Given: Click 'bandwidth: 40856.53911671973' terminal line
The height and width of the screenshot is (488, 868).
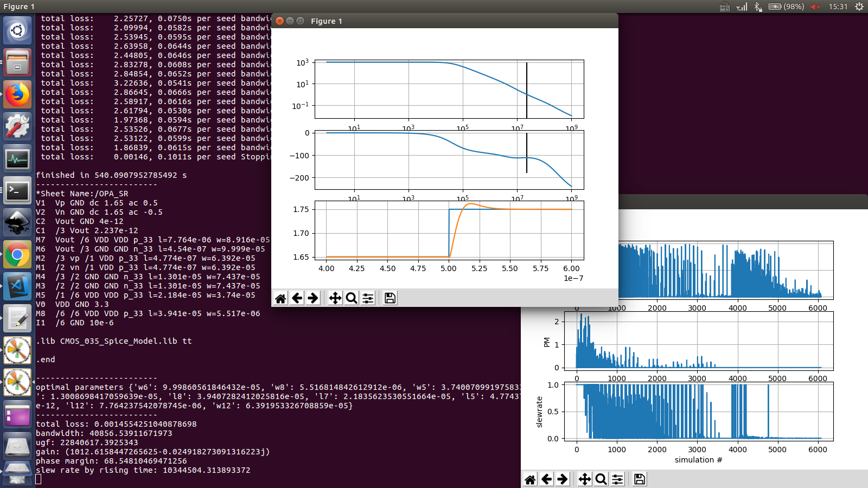Looking at the screenshot, I should click(x=104, y=433).
